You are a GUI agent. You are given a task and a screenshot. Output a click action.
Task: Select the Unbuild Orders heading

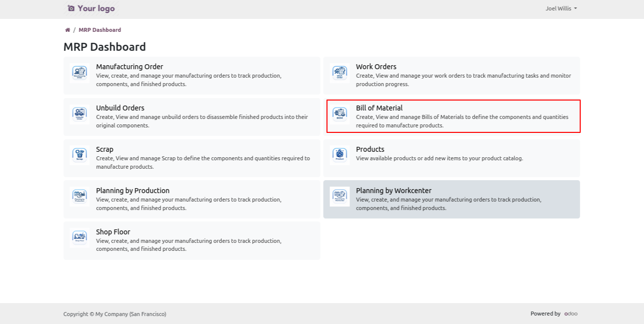click(x=120, y=108)
